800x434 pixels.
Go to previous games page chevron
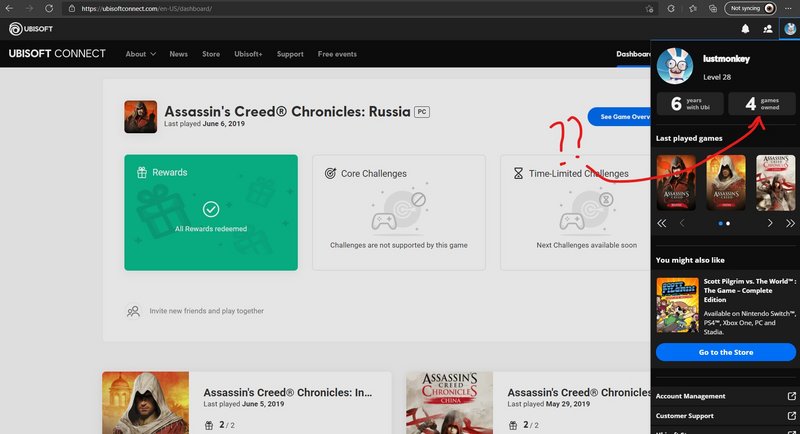click(x=682, y=223)
